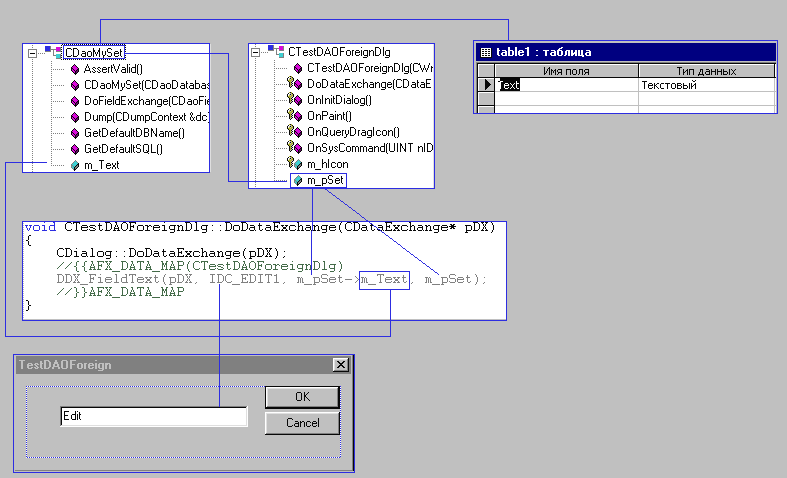Select the CDaoMySet class name
Image resolution: width=787 pixels, height=478 pixels.
pos(94,53)
